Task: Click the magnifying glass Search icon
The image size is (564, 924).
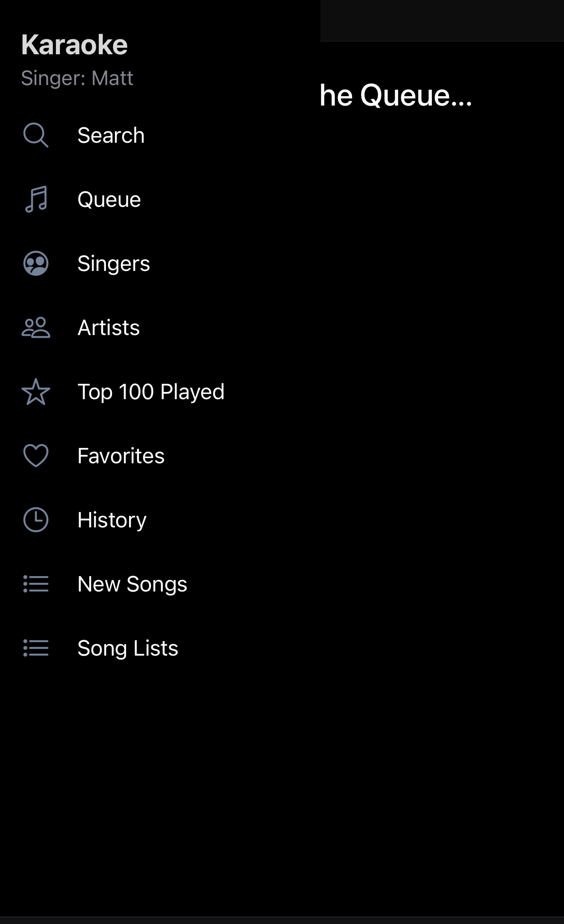Action: click(35, 135)
